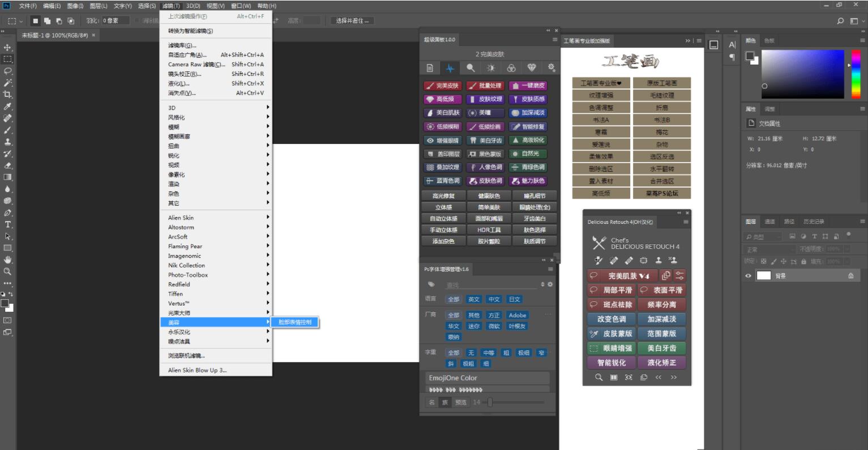868x450 pixels.
Task: Choose 液化(L) from filter menu
Action: [216, 83]
